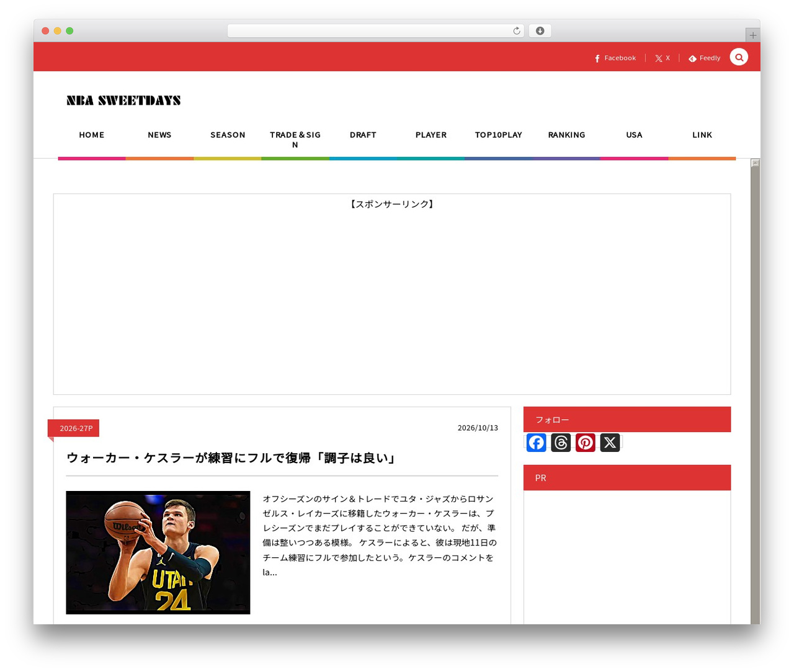
Task: Click the 2026-27P category tag
Action: [x=74, y=428]
